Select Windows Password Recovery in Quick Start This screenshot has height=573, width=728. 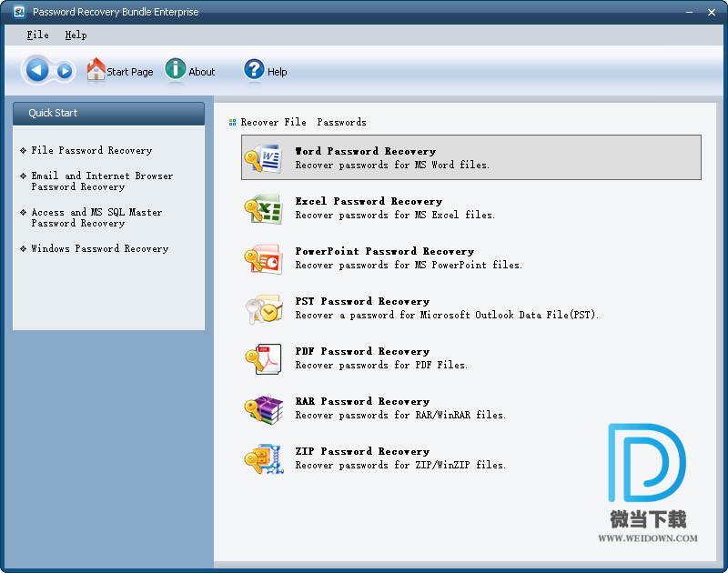[100, 248]
